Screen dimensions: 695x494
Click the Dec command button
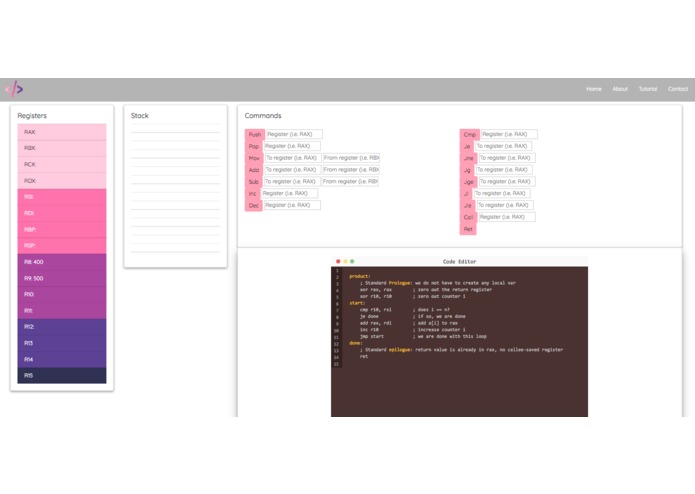point(254,206)
